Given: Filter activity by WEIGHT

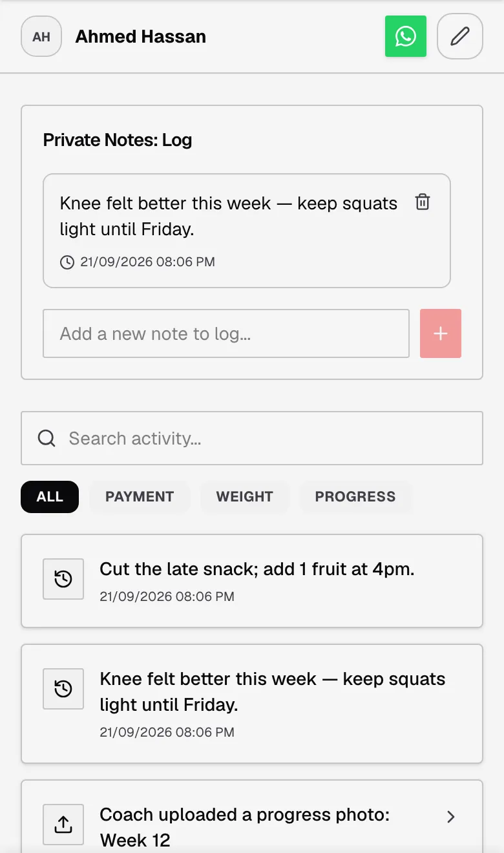Looking at the screenshot, I should pos(245,497).
